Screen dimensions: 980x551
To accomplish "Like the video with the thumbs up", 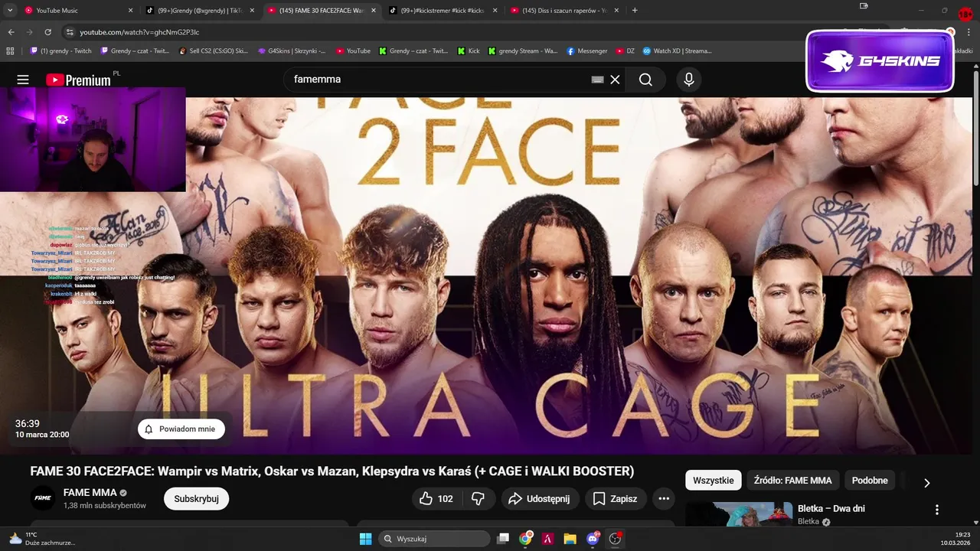I will point(436,498).
